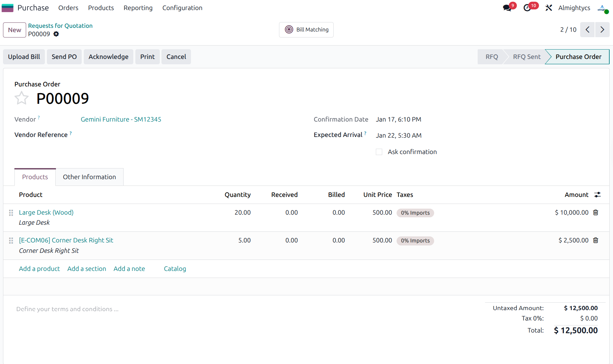Click the terms and conditions field
Image resolution: width=613 pixels, height=364 pixels.
[x=67, y=309]
